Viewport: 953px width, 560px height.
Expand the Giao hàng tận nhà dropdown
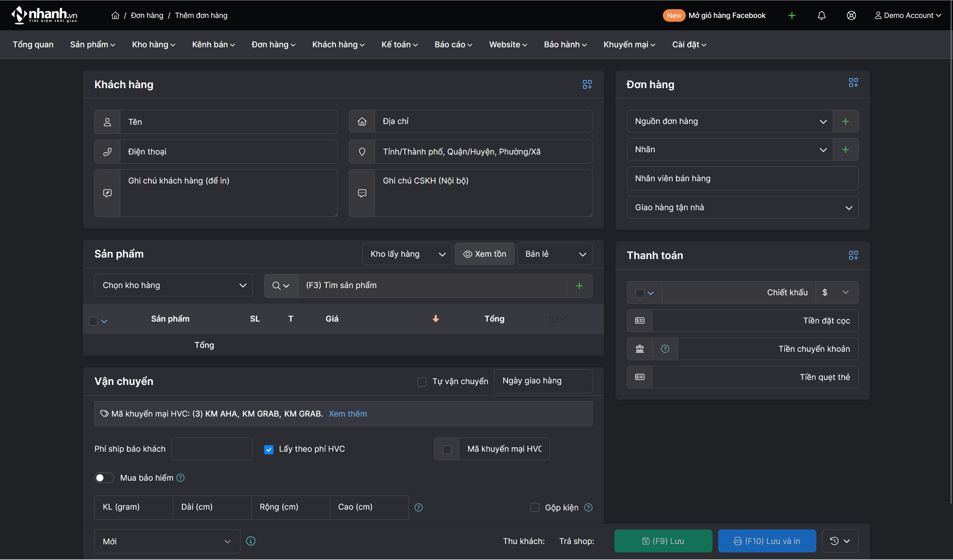tap(743, 208)
